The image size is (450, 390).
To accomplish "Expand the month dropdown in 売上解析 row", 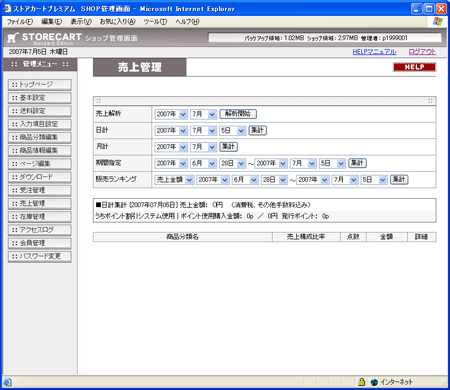I will (x=204, y=114).
